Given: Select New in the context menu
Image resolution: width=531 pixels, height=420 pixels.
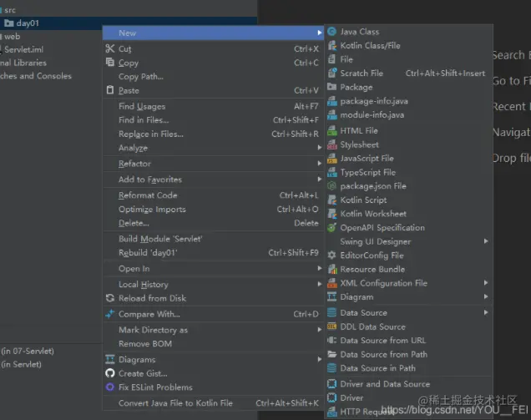Looking at the screenshot, I should tap(214, 33).
